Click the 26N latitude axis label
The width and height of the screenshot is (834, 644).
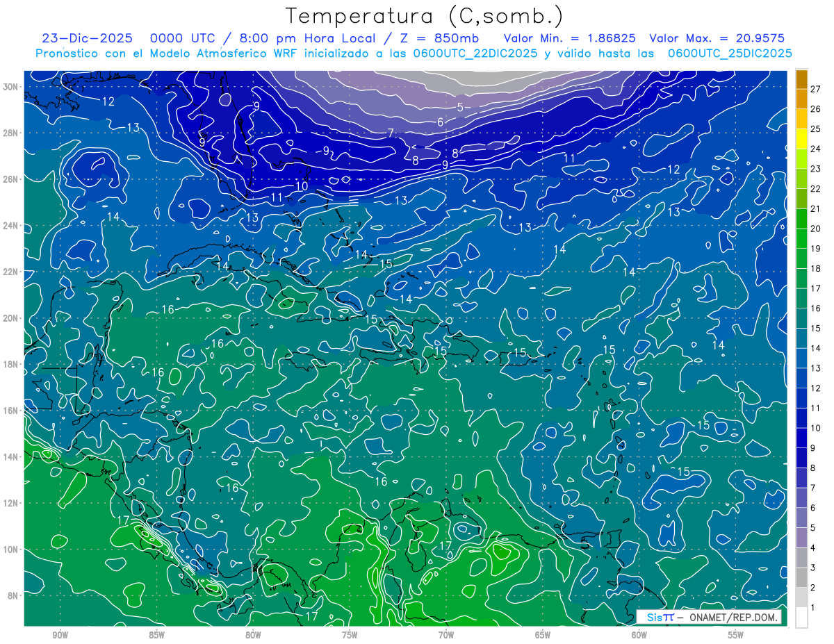[12, 179]
